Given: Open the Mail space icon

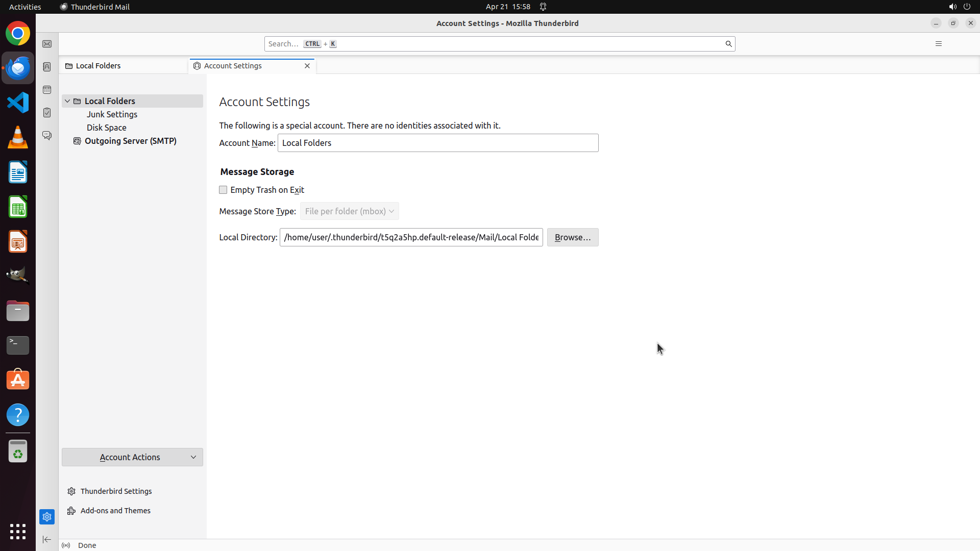Looking at the screenshot, I should coord(47,44).
